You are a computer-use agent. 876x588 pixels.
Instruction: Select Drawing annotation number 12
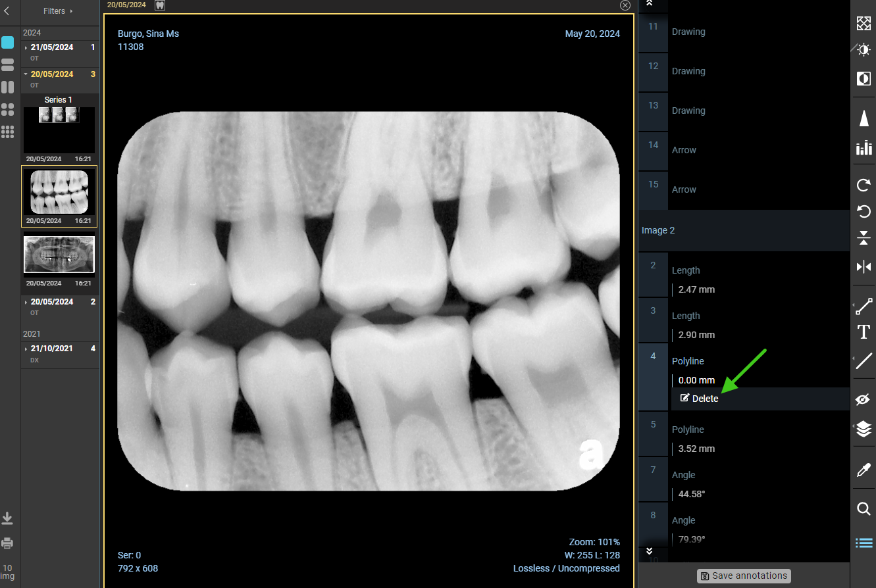pos(744,72)
